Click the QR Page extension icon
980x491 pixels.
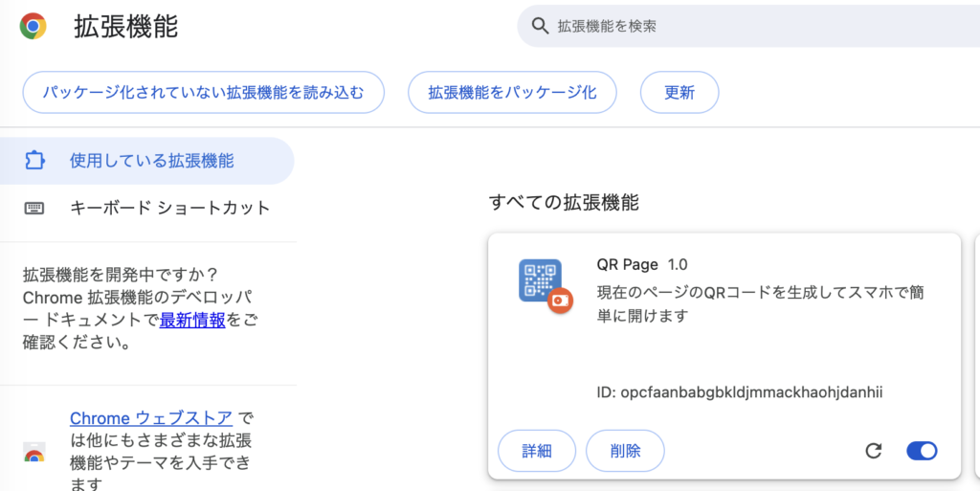[x=541, y=280]
